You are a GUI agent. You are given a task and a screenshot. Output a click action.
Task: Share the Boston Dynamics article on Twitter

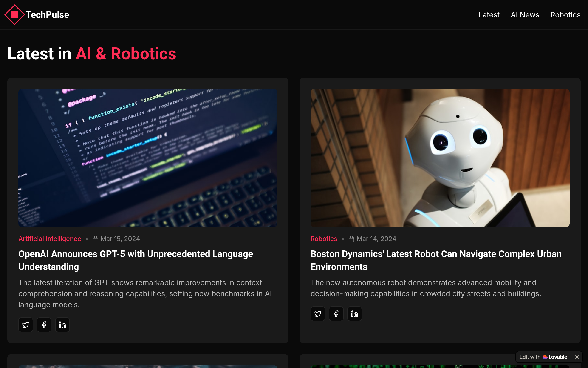pos(318,314)
